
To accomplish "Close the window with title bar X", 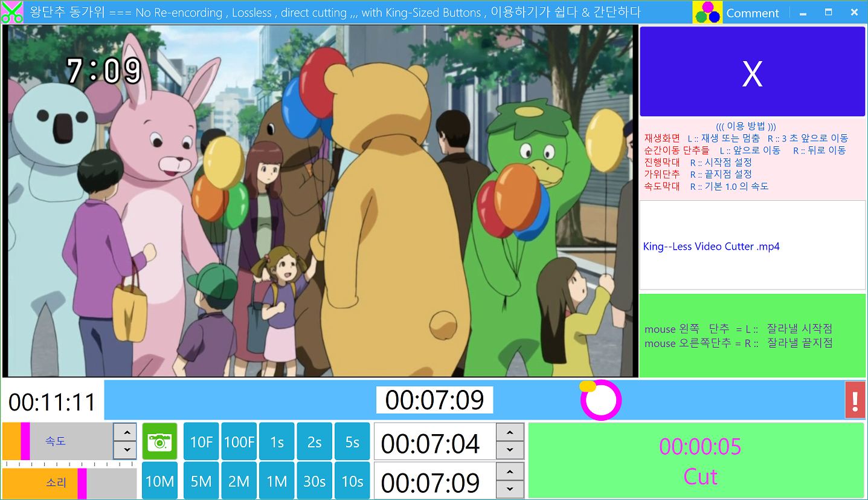I will (854, 12).
